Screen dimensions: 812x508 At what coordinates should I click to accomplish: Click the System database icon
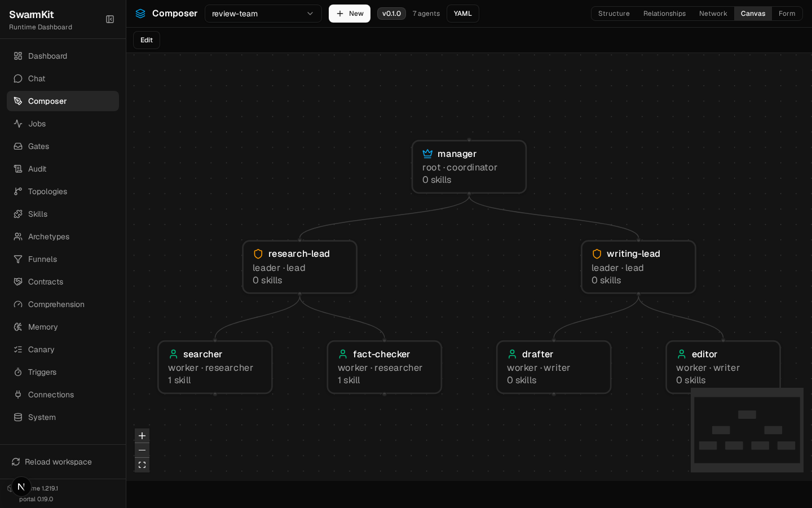coord(18,417)
